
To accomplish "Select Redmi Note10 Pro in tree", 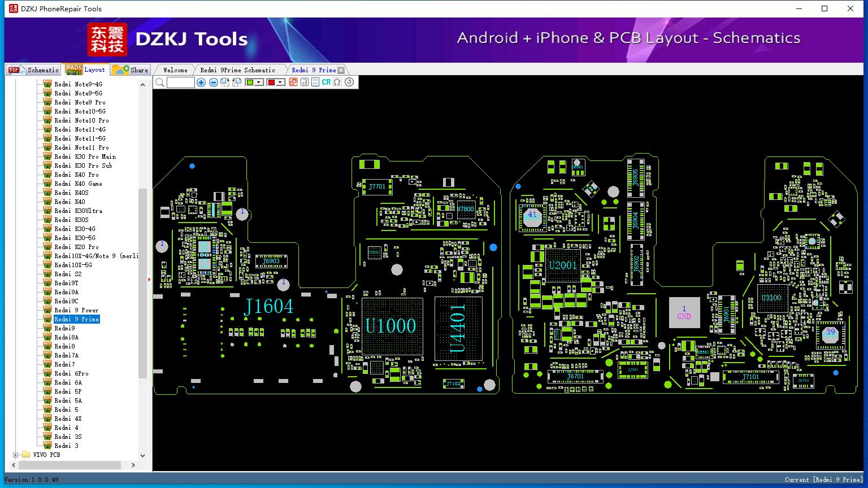I will (x=81, y=120).
